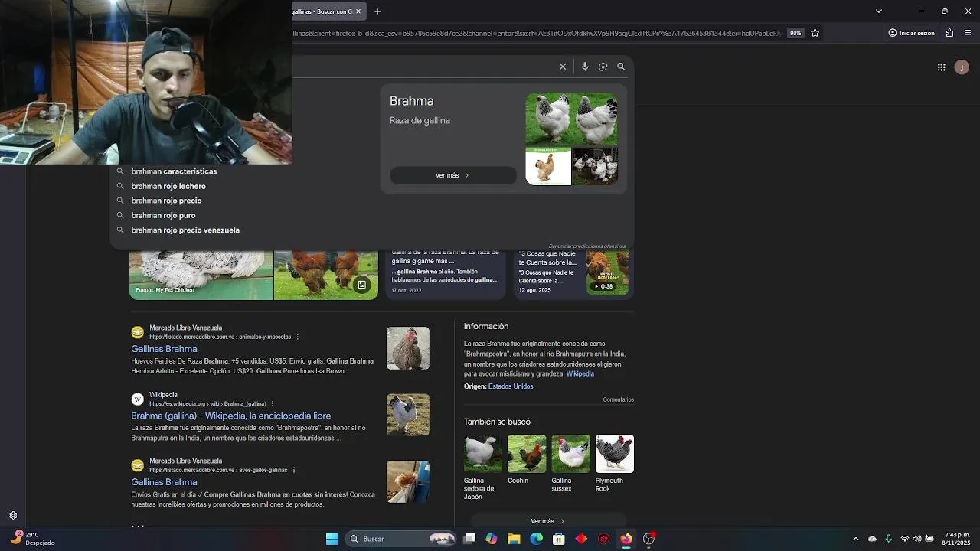The height and width of the screenshot is (551, 980).
Task: Launch Copilot from the taskbar
Action: click(492, 539)
